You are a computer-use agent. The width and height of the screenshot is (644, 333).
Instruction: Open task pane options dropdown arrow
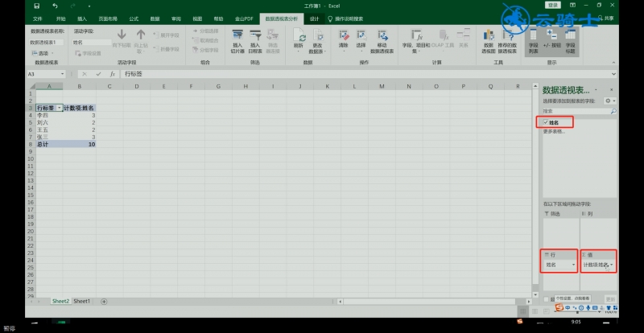point(596,90)
